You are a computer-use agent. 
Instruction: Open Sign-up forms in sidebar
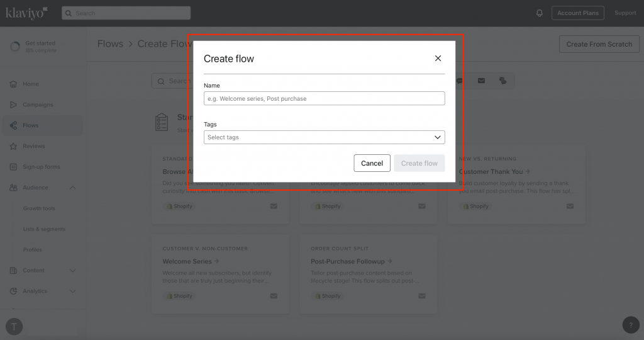pos(41,166)
